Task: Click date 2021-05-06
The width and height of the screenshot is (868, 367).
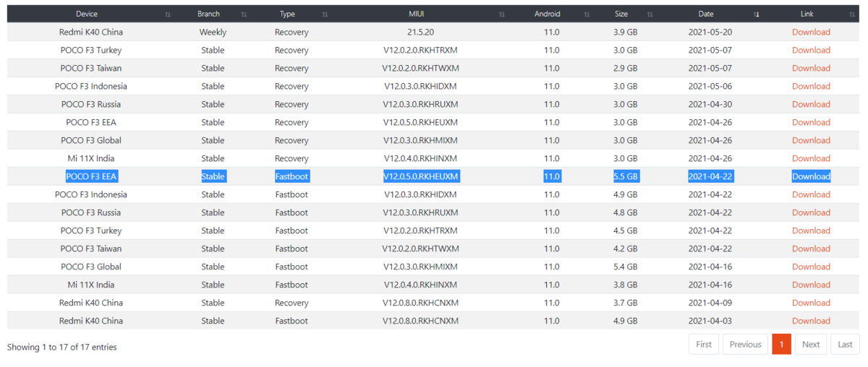Action: point(710,86)
